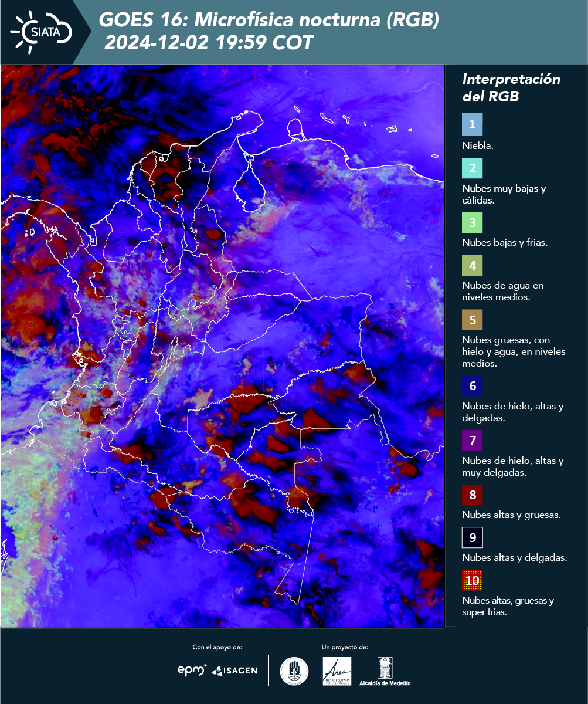588x704 pixels.
Task: Click the "Nubes altas y gruesas." label
Action: coord(512,515)
